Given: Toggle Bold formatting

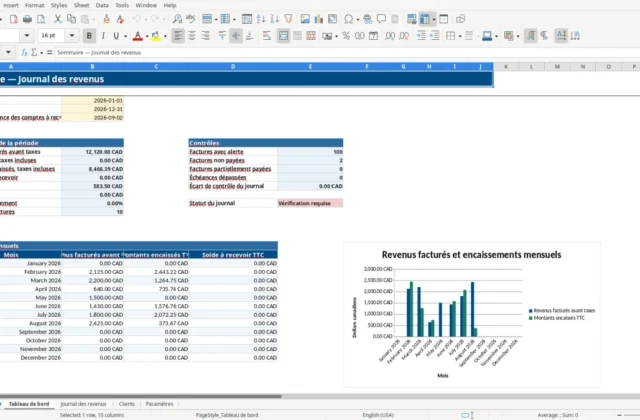Looking at the screenshot, I should point(89,36).
